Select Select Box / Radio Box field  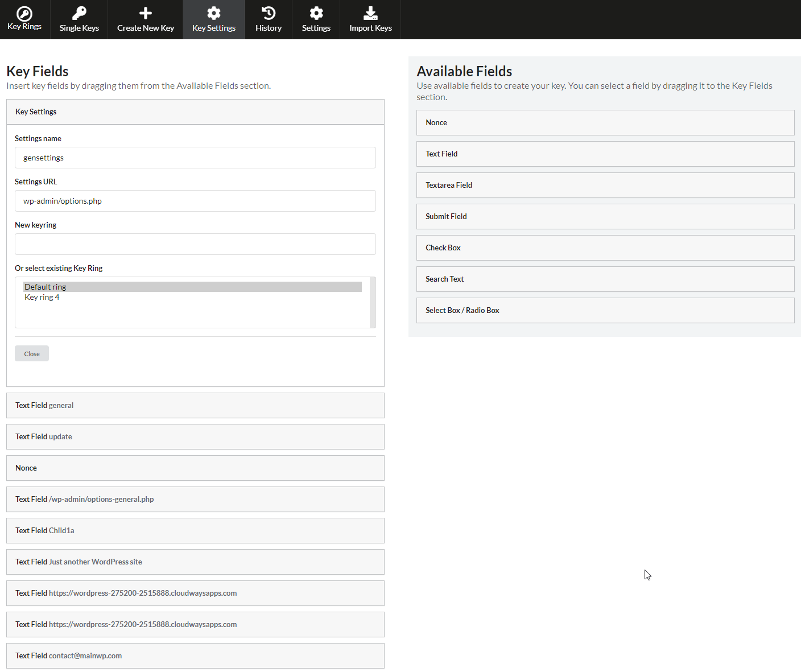[605, 310]
